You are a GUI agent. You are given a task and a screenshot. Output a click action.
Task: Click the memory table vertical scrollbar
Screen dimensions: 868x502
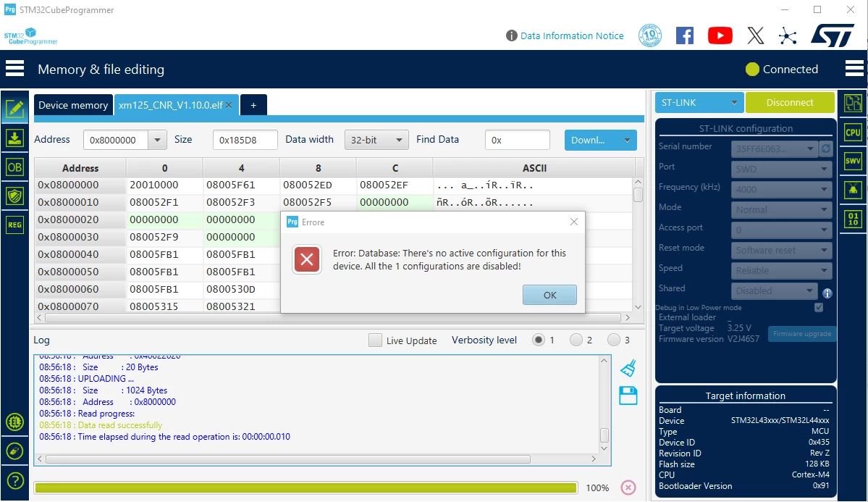639,194
